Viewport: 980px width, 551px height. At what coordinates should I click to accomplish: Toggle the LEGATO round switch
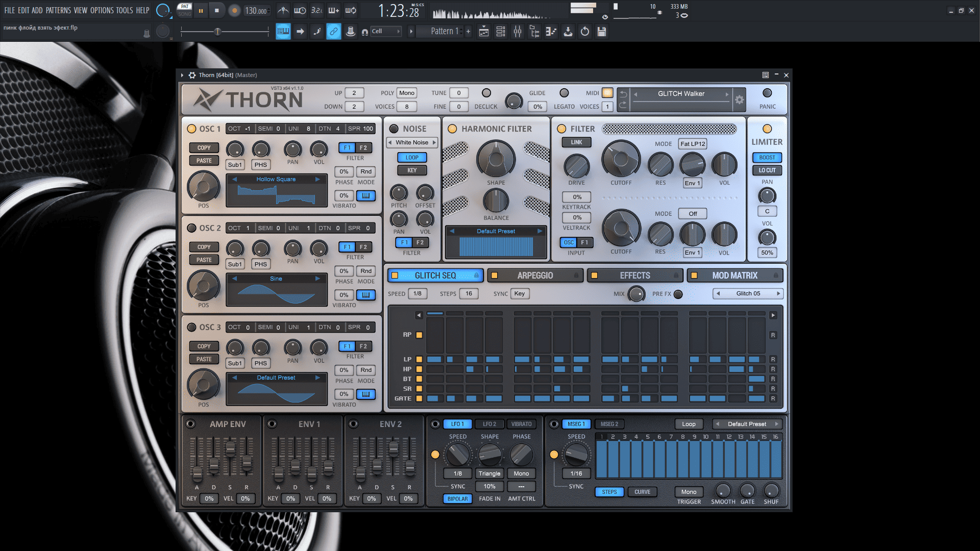coord(564,93)
